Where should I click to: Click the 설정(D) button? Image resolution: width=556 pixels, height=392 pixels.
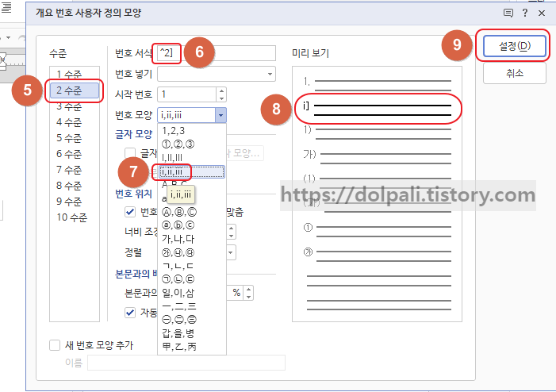[x=515, y=46]
